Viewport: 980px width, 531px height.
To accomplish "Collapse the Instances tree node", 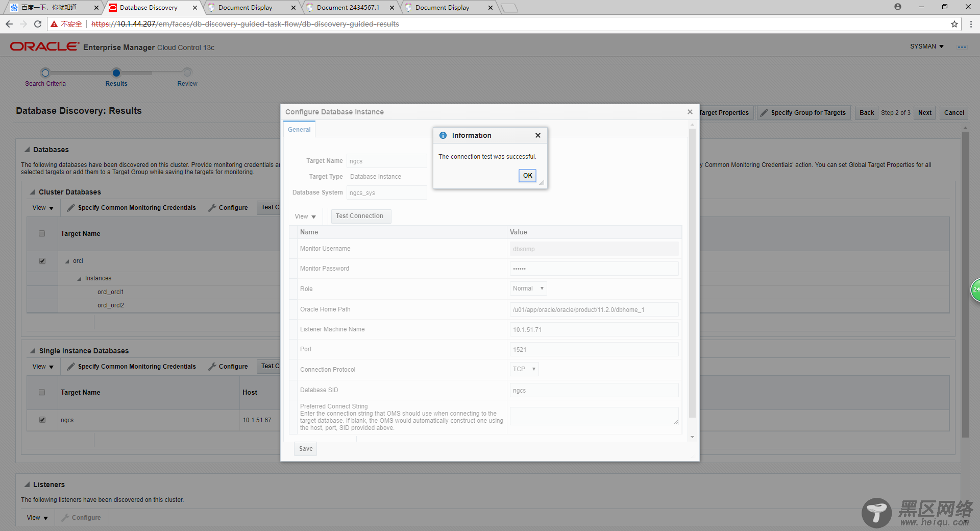I will pyautogui.click(x=79, y=279).
